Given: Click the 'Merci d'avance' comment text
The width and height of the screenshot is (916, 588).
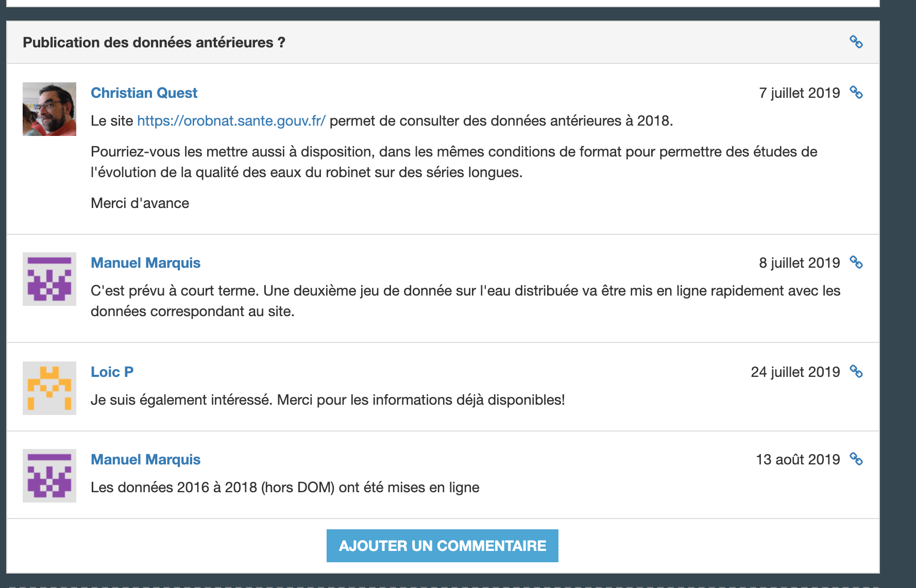Looking at the screenshot, I should coord(140,203).
